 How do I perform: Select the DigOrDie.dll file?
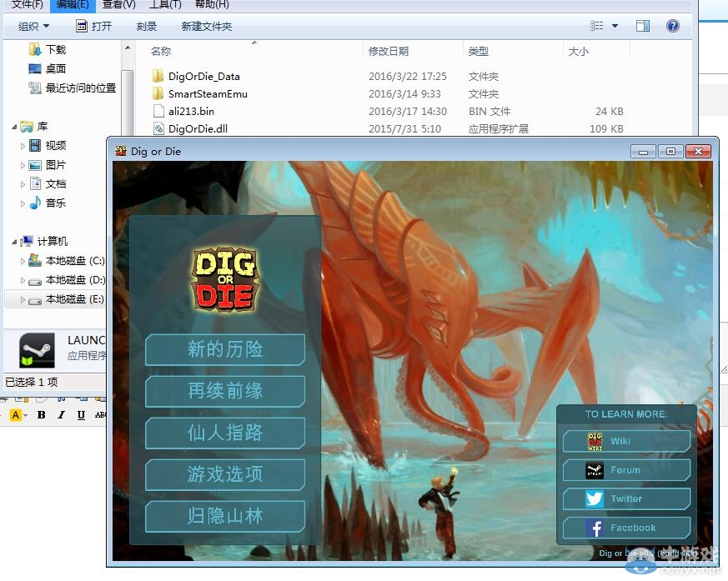(x=198, y=128)
